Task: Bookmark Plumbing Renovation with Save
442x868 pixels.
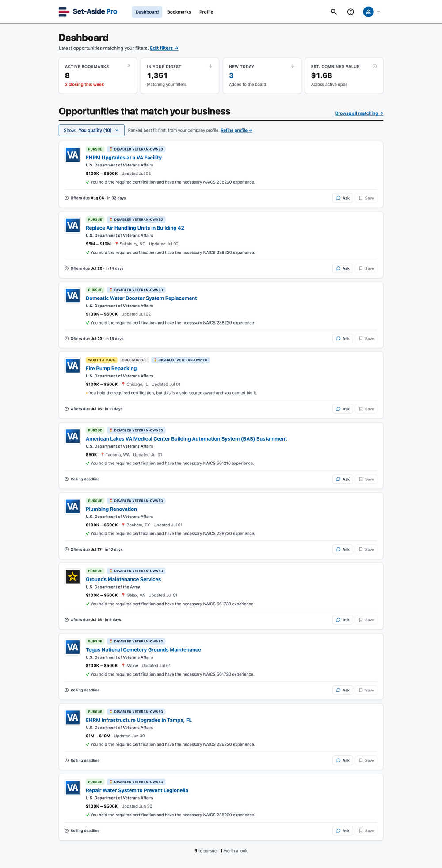Action: click(366, 550)
